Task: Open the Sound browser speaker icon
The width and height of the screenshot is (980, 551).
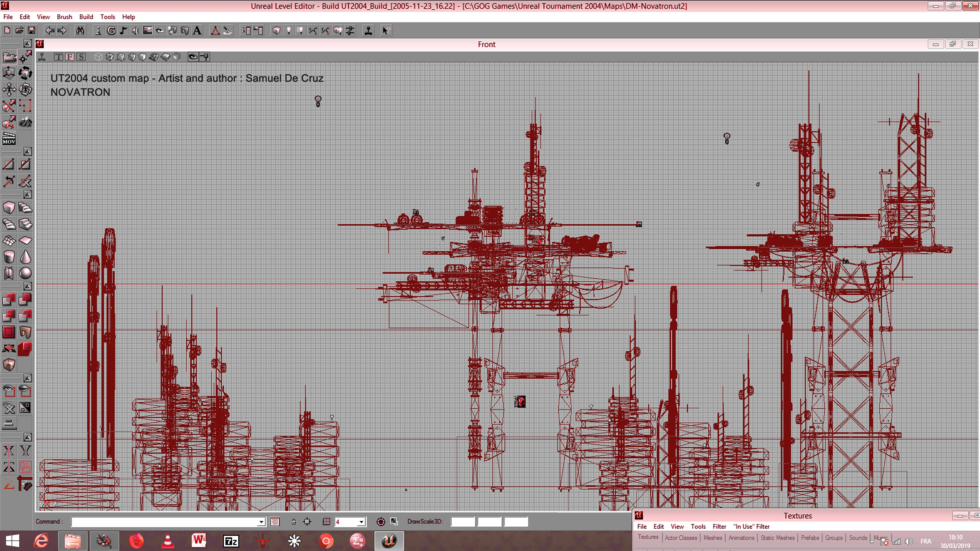Action: point(135,30)
